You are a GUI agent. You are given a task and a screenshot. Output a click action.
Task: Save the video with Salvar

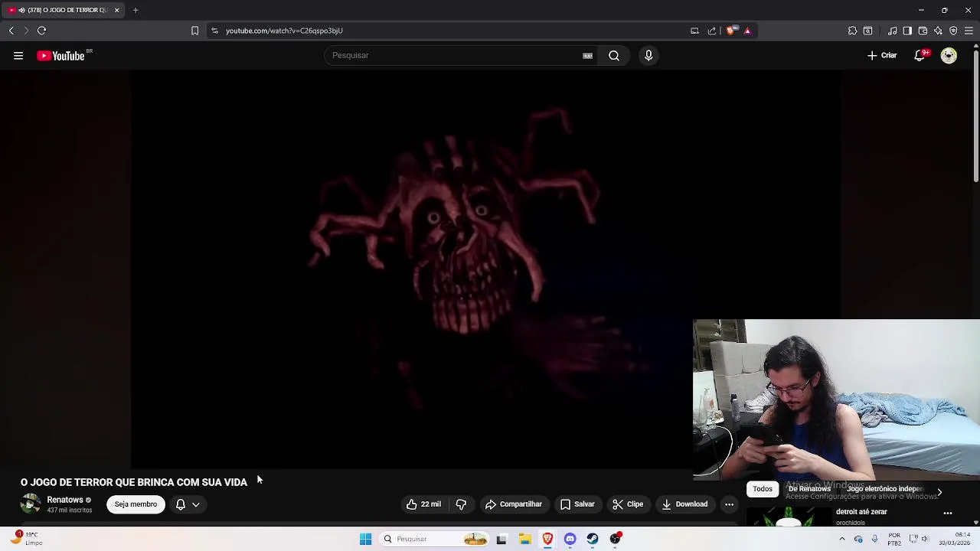tap(577, 504)
